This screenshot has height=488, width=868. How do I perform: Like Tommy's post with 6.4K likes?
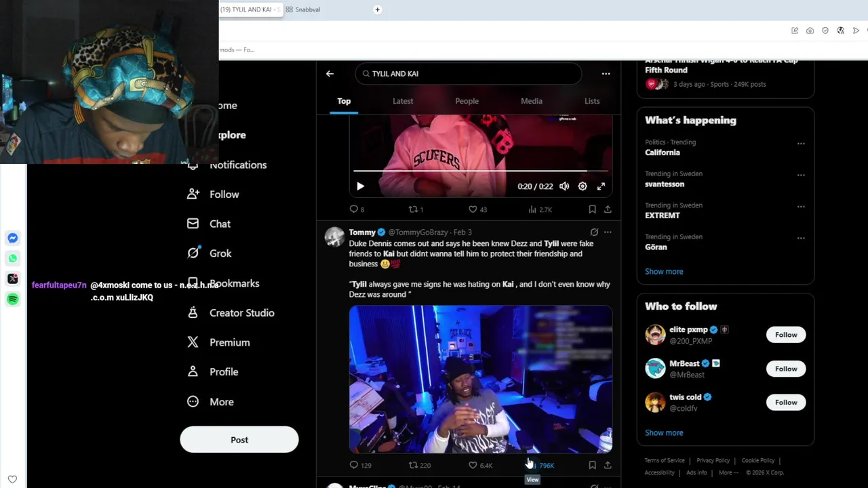(480, 465)
